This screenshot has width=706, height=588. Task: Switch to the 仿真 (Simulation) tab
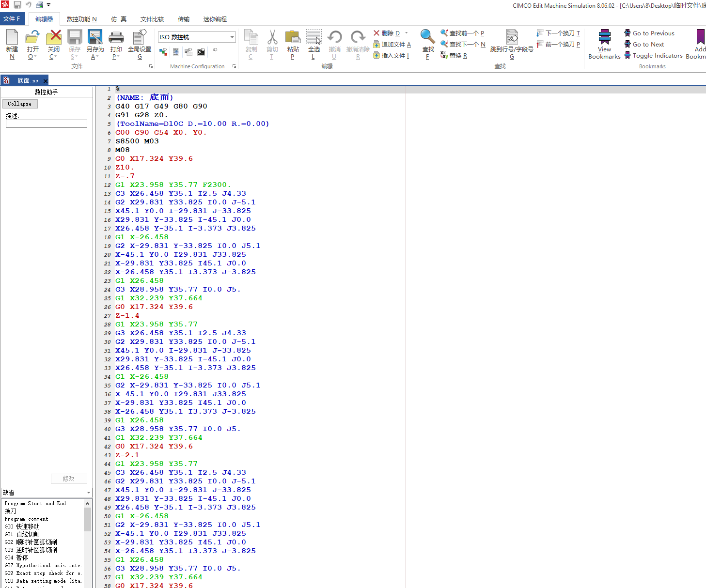[x=119, y=19]
